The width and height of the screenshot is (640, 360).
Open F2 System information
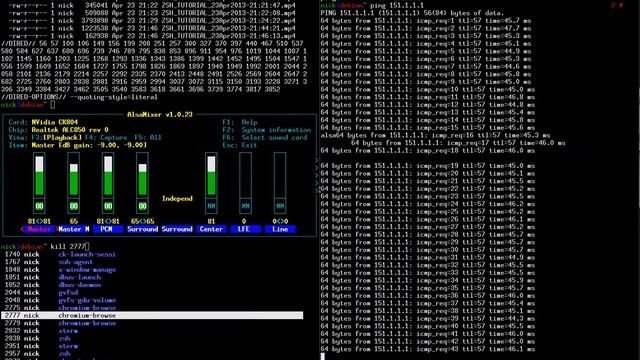coord(267,130)
